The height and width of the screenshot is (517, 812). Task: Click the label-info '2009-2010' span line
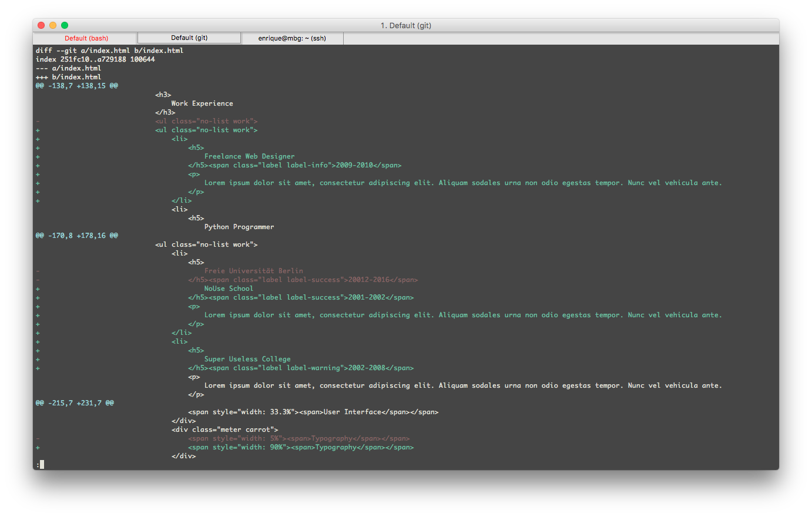[x=295, y=165]
